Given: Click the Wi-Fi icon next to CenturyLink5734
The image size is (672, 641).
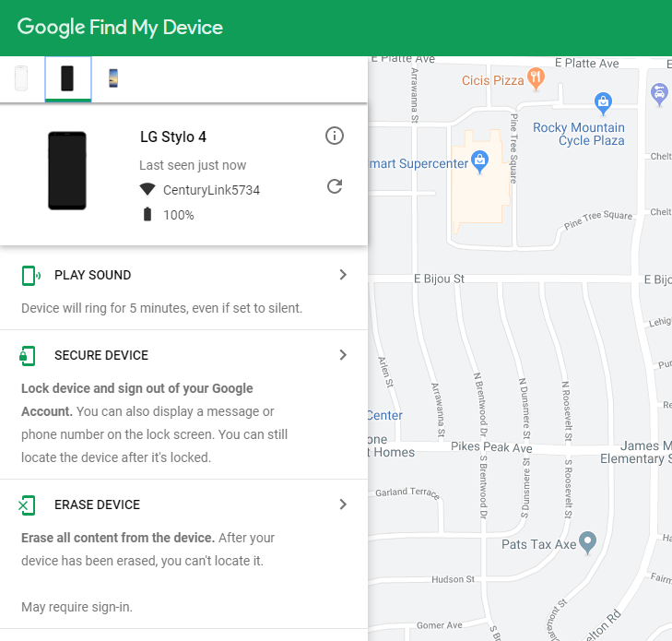Looking at the screenshot, I should 147,189.
